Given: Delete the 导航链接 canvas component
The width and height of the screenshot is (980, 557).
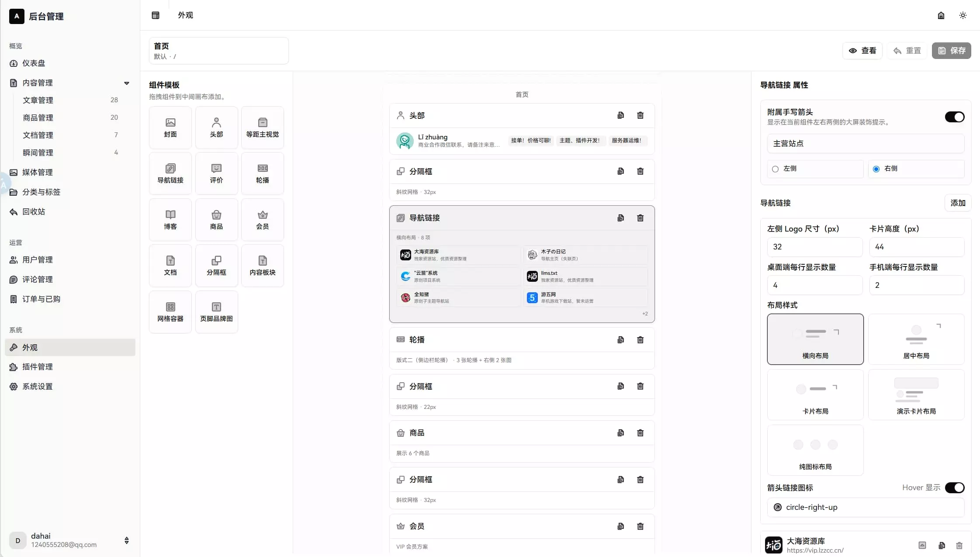Looking at the screenshot, I should (x=640, y=218).
